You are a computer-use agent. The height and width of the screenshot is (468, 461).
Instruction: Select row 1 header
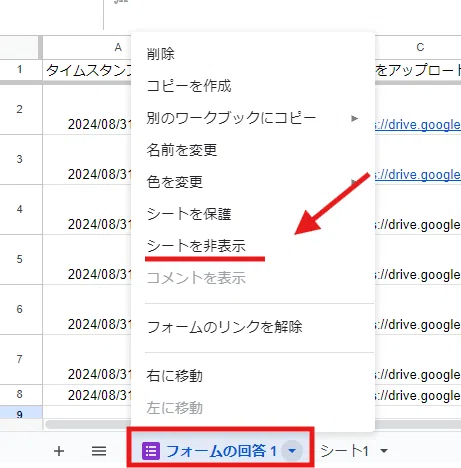click(x=20, y=70)
